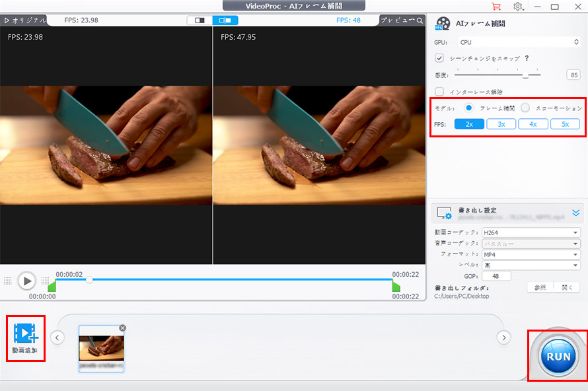Viewport: 588px width, 391px height.
Task: Click the green trim start marker
Action: pyautogui.click(x=52, y=287)
